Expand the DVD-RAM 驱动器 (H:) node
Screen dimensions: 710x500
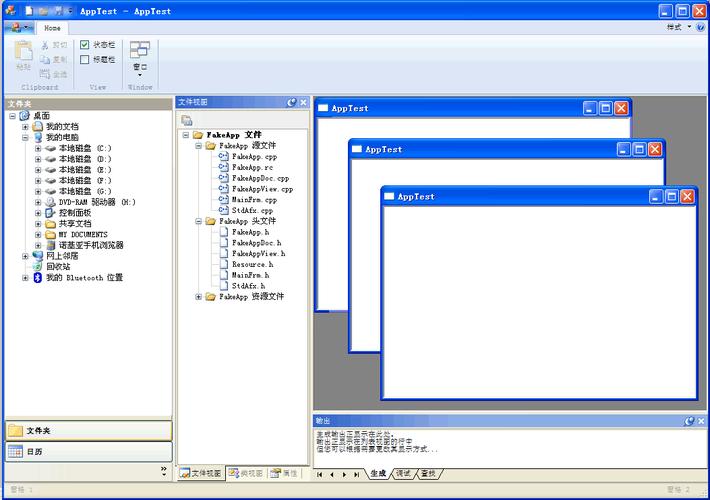pyautogui.click(x=38, y=202)
